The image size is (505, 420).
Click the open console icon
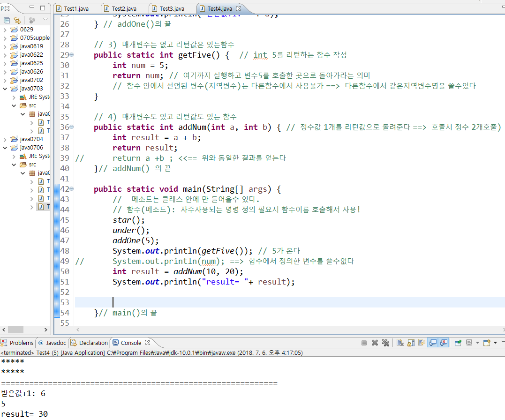(487, 343)
